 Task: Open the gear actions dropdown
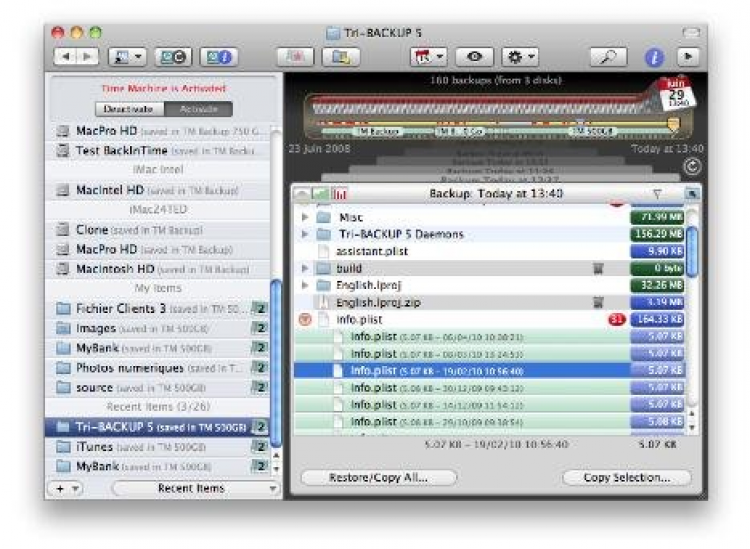(x=520, y=57)
